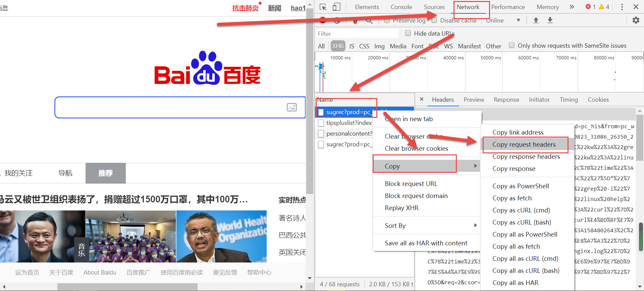Click the network search magnifier icon
Screen dimensions: 644x291
pyautogui.click(x=369, y=21)
